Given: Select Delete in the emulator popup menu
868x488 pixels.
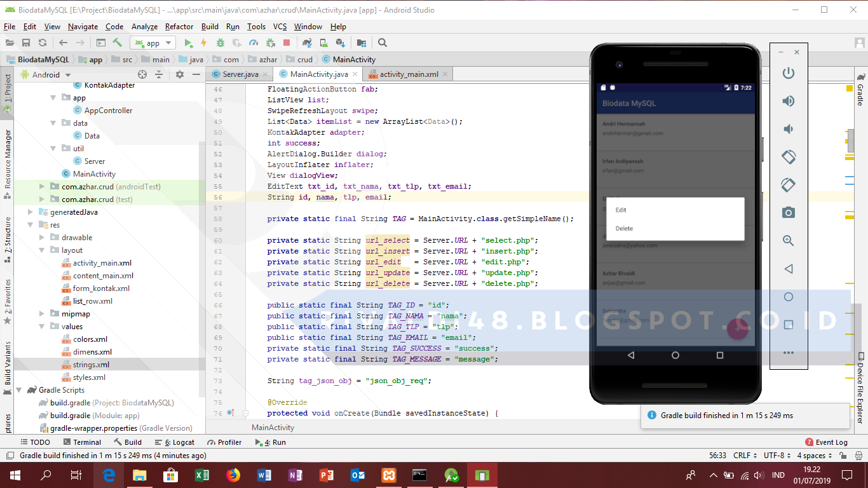Looking at the screenshot, I should pyautogui.click(x=624, y=228).
